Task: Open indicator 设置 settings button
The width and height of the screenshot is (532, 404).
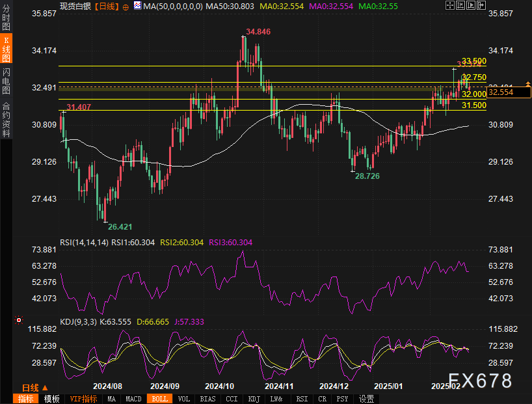Action: click(x=367, y=399)
